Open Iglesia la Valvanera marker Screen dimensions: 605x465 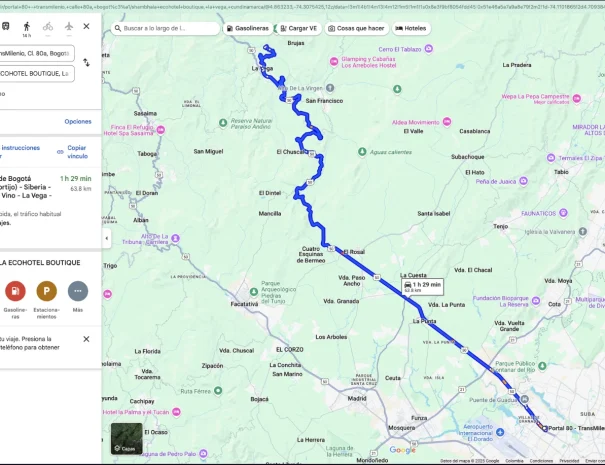[x=583, y=232]
